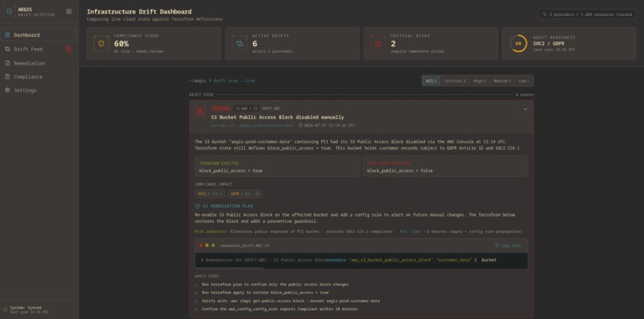The width and height of the screenshot is (644, 319).
Task: Click the red dot in the code window
Action: pyautogui.click(x=201, y=245)
